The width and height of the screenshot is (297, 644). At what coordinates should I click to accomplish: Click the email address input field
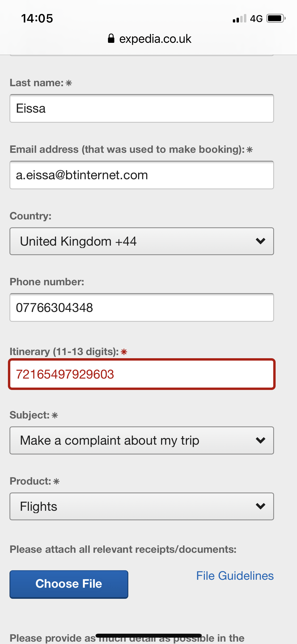(142, 175)
